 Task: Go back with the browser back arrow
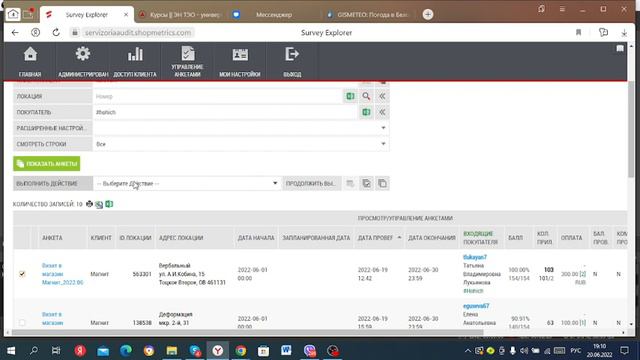15,33
